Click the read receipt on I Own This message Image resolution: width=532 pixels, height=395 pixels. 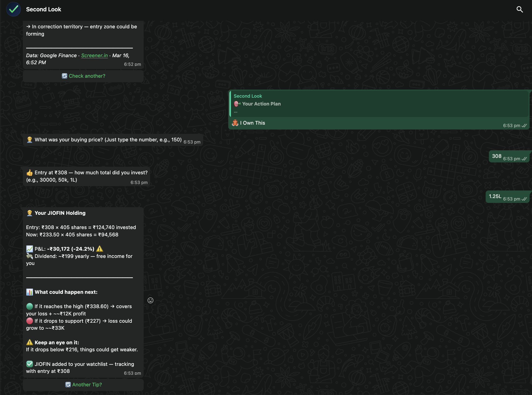(x=525, y=125)
